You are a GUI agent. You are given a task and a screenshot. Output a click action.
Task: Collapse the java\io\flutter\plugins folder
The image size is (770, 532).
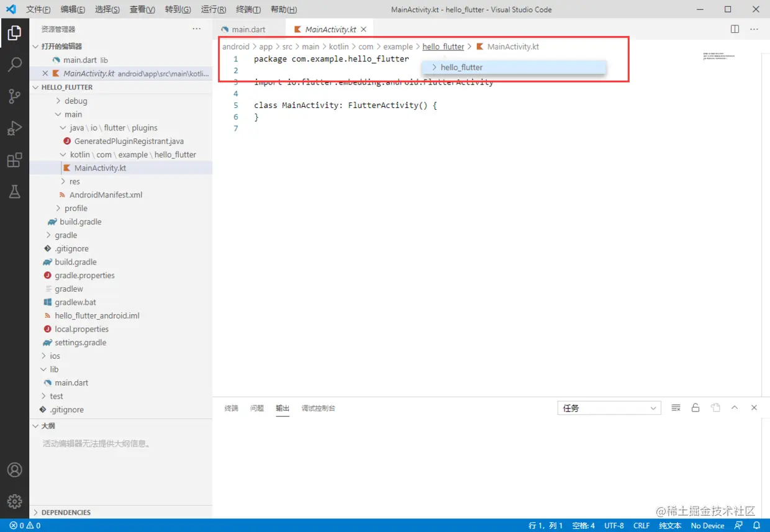click(x=114, y=128)
